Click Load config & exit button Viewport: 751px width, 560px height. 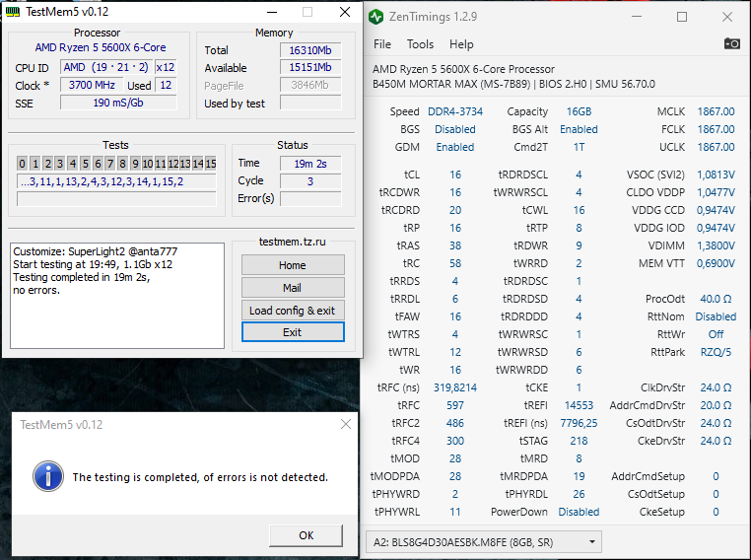pos(293,310)
